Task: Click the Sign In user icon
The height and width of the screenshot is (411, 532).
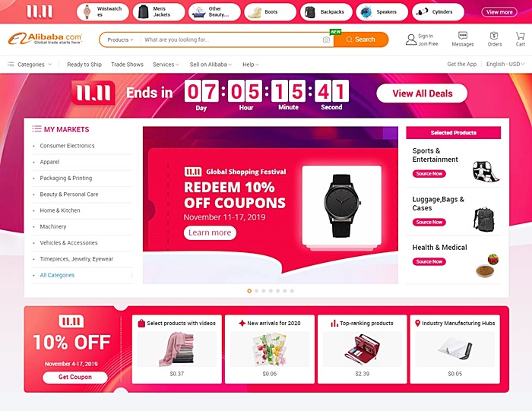Action: 411,40
